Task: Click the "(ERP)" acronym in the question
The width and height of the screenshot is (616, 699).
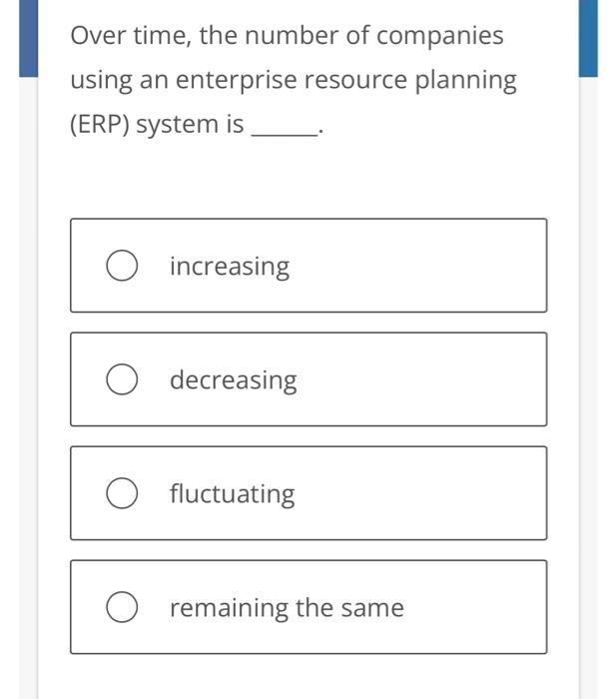Action: 99,125
